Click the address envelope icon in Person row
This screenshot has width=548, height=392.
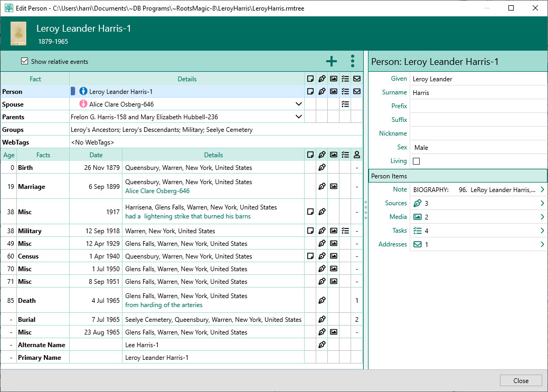click(357, 92)
